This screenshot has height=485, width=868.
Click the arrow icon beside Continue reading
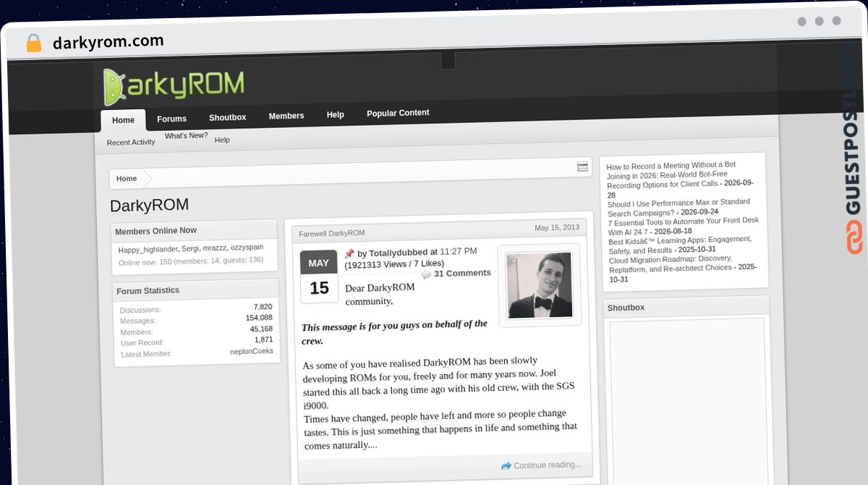[506, 465]
